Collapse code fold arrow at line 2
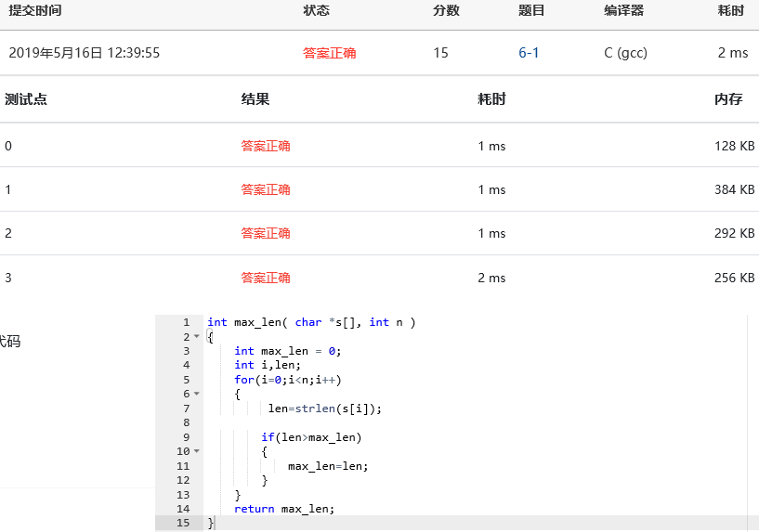Image resolution: width=759 pixels, height=532 pixels. 197,336
